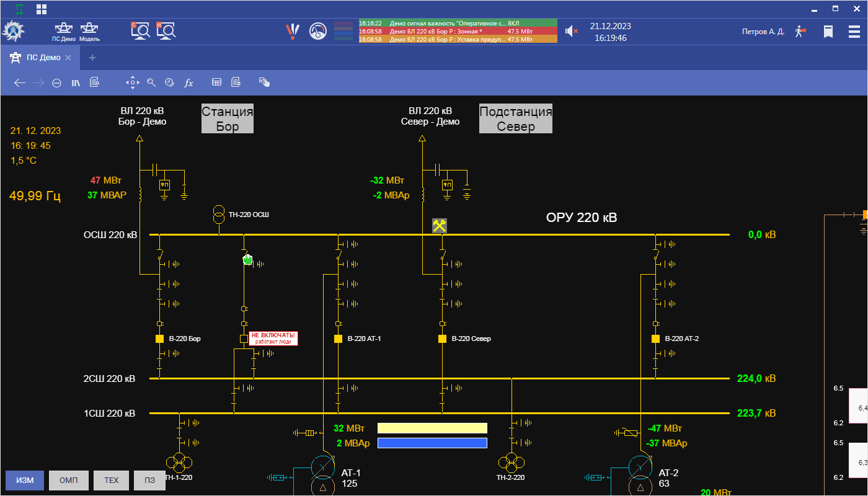Switch to the ПС Демо tab
868x496 pixels.
click(x=42, y=58)
